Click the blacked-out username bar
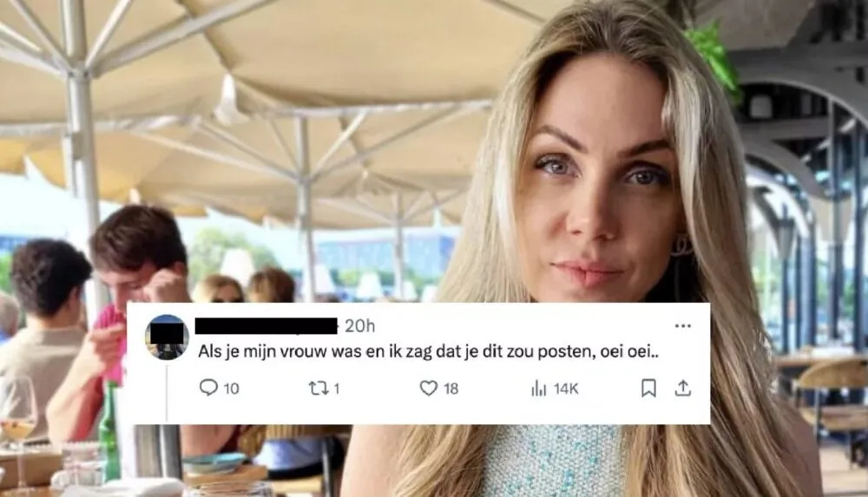This screenshot has height=497, width=868. pyautogui.click(x=266, y=326)
